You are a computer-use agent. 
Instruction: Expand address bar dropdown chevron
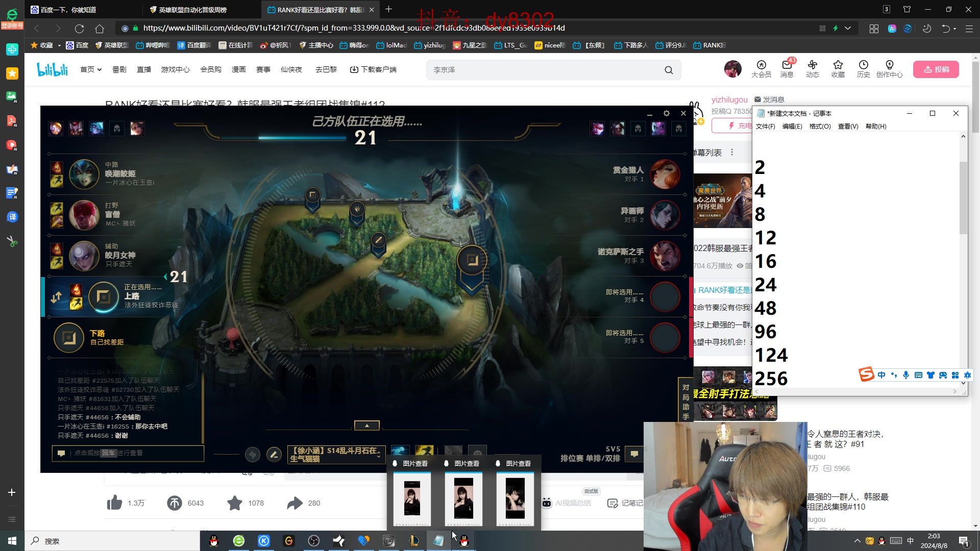848,28
